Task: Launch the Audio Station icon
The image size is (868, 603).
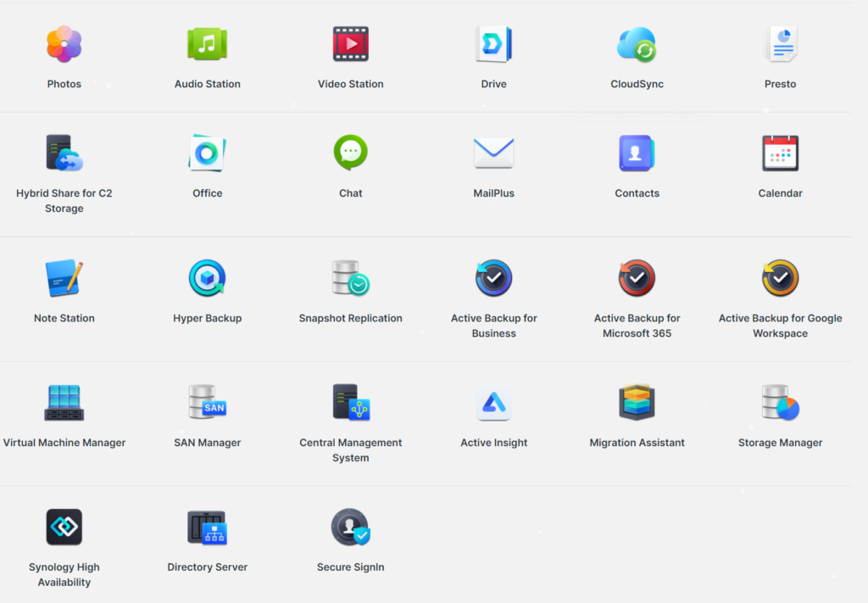Action: pyautogui.click(x=208, y=44)
